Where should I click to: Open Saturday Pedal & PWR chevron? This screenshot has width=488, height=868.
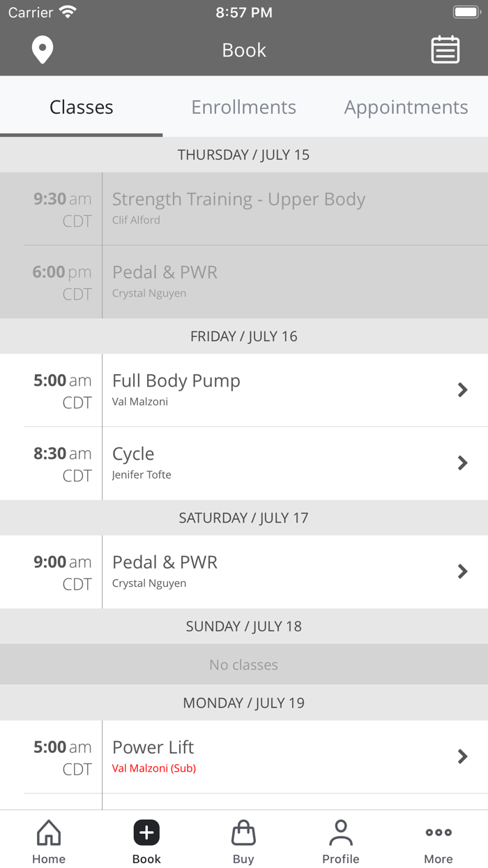pyautogui.click(x=462, y=571)
